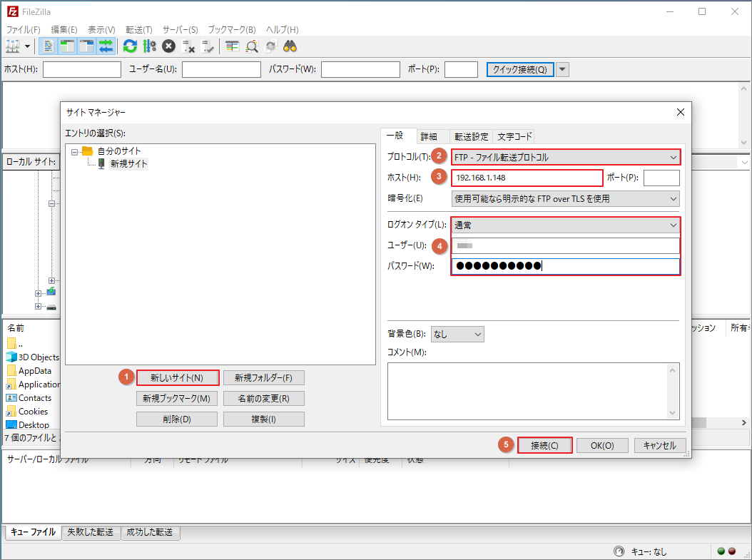This screenshot has width=752, height=560.
Task: Open the background color dropdown showing なし
Action: click(457, 334)
